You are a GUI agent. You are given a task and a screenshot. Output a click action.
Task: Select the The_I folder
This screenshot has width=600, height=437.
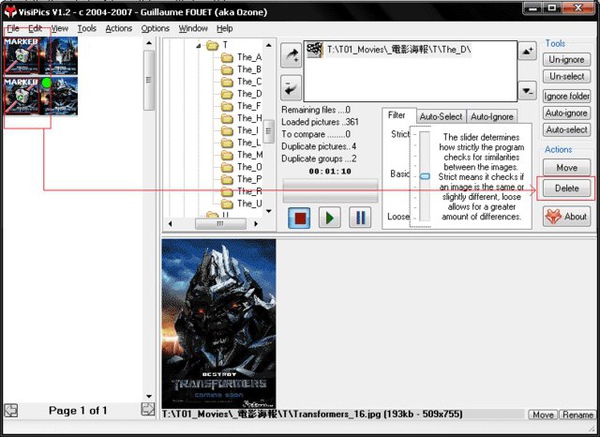(x=240, y=130)
